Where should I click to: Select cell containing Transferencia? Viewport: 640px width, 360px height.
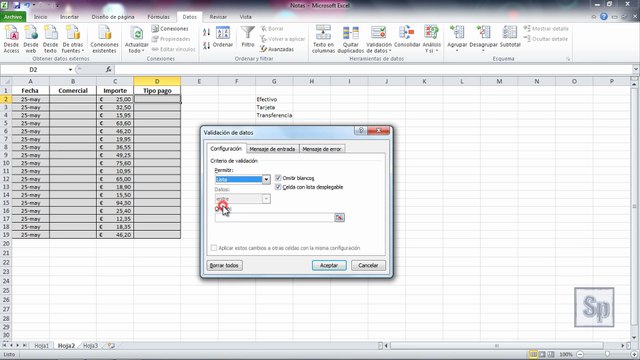pyautogui.click(x=274, y=115)
